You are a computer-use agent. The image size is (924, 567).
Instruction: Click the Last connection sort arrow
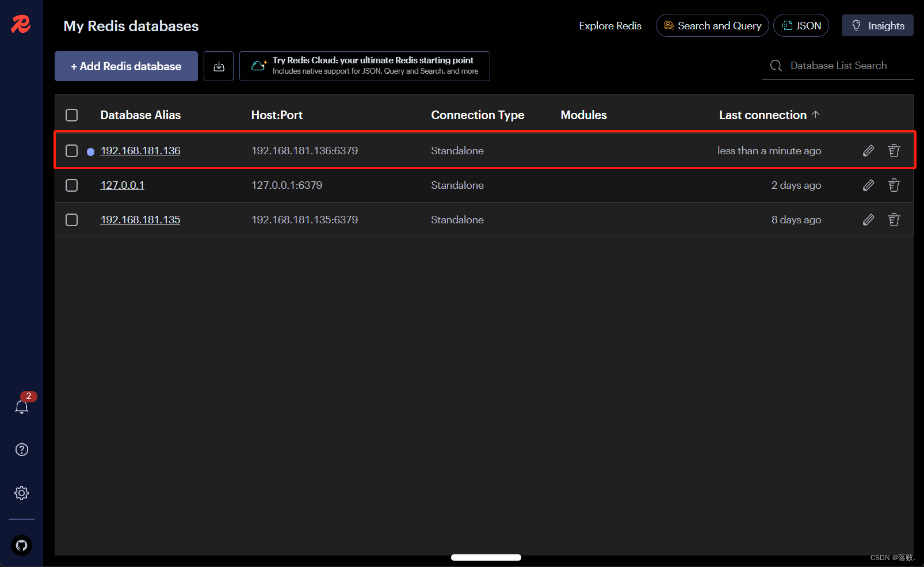coord(815,115)
